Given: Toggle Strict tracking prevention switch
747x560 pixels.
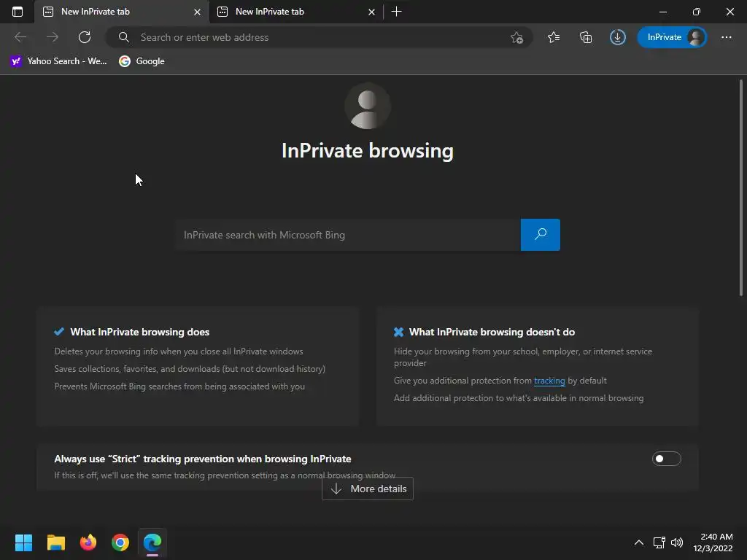Looking at the screenshot, I should [x=666, y=459].
